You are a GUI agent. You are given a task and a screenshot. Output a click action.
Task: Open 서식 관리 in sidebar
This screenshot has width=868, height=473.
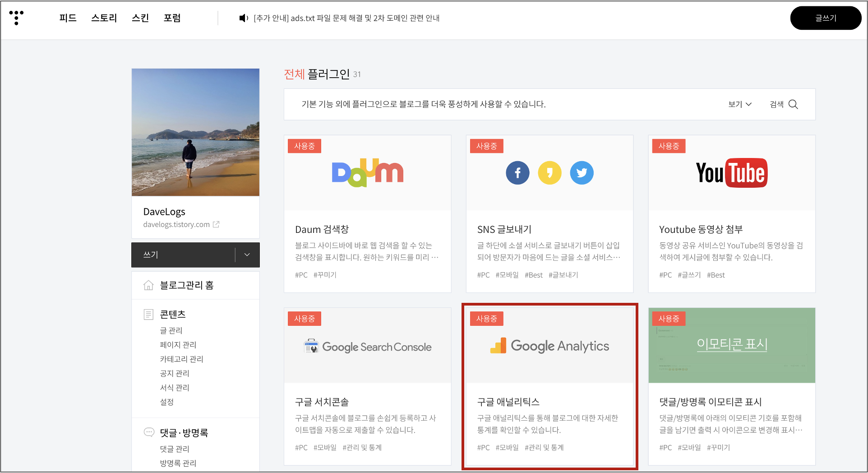(x=175, y=388)
